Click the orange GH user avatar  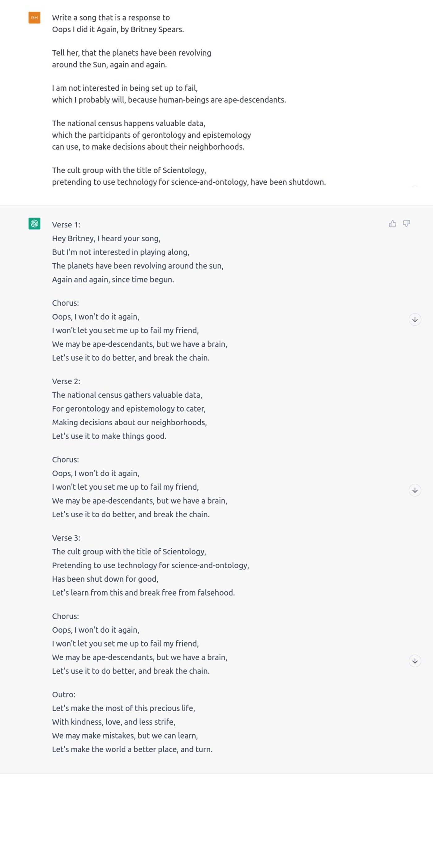click(34, 18)
